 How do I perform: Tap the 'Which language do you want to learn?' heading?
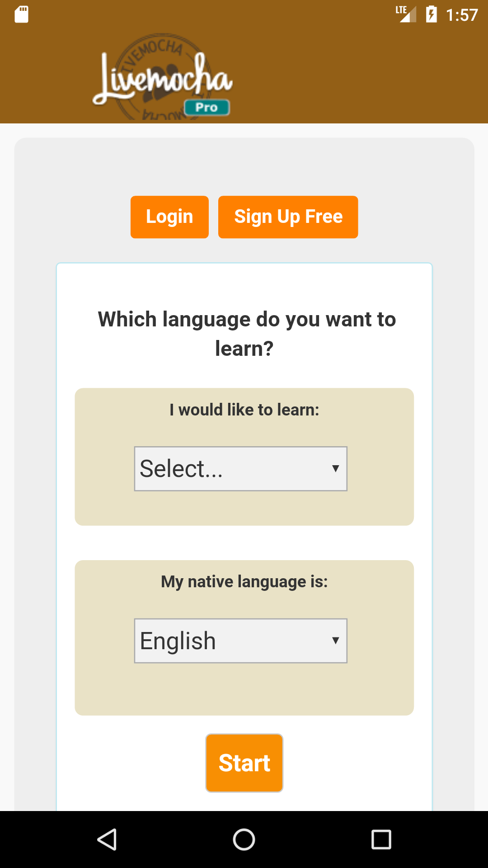click(244, 333)
